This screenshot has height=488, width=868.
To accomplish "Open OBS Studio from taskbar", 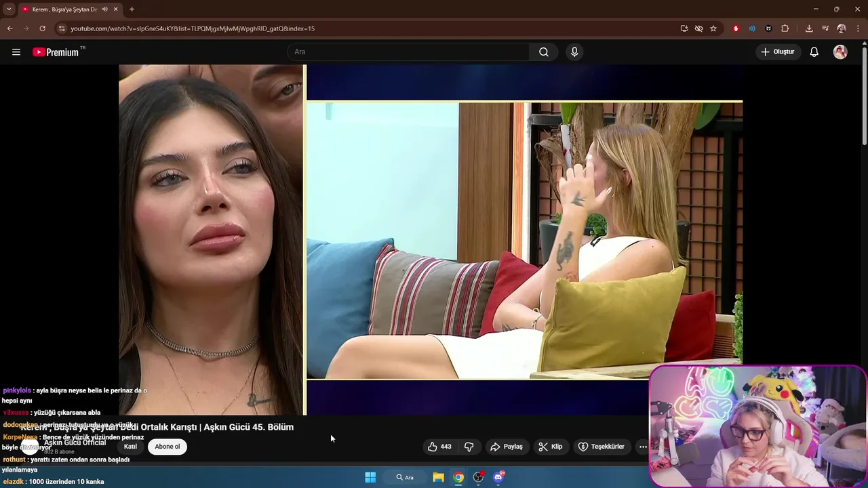I will pyautogui.click(x=479, y=477).
